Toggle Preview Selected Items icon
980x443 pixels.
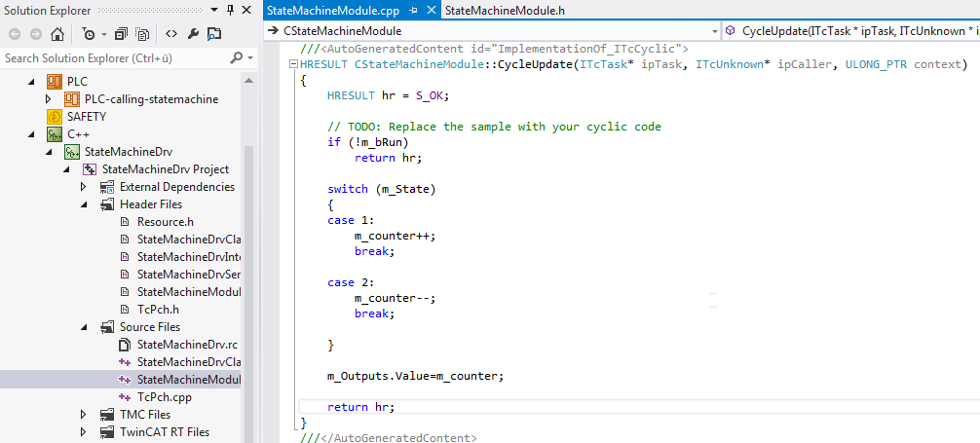click(x=214, y=34)
